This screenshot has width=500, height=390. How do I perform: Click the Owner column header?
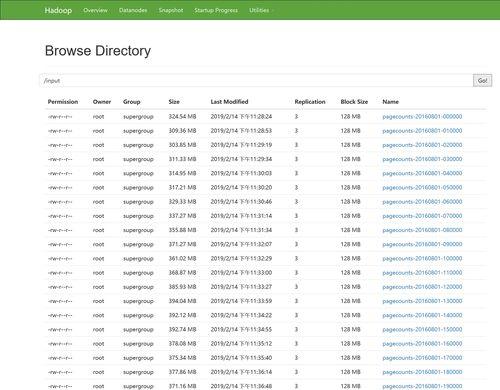102,102
